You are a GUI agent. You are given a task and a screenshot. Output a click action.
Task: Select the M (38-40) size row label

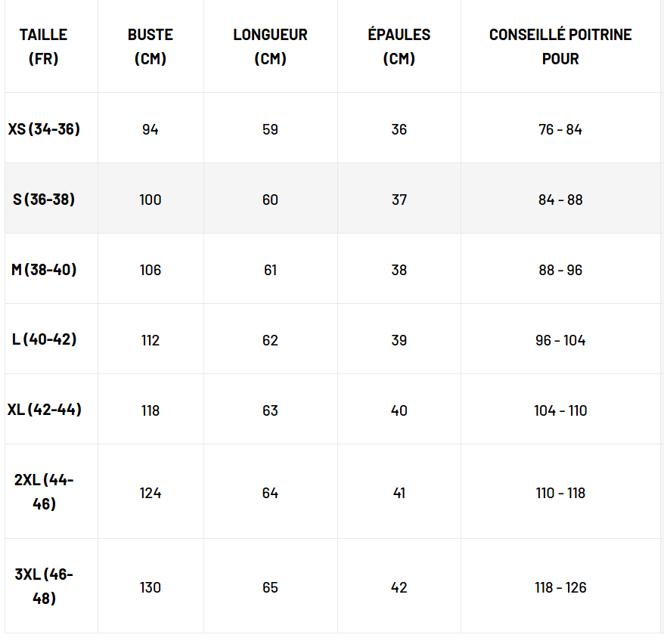point(44,270)
